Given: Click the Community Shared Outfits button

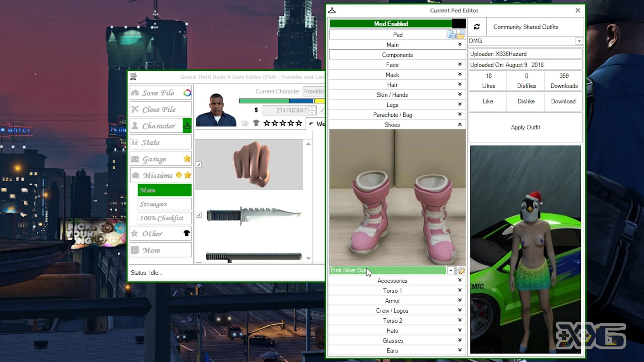Looking at the screenshot, I should (x=534, y=27).
